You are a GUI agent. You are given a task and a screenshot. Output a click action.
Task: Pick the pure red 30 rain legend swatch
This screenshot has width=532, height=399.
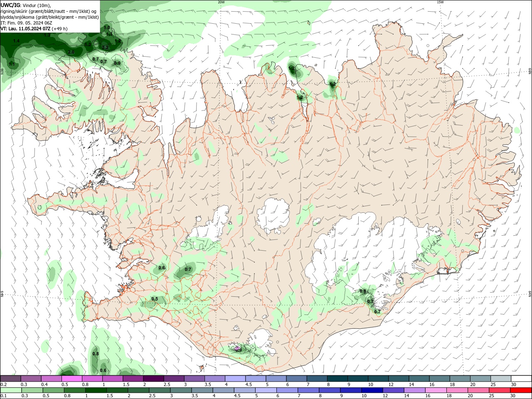point(520,390)
